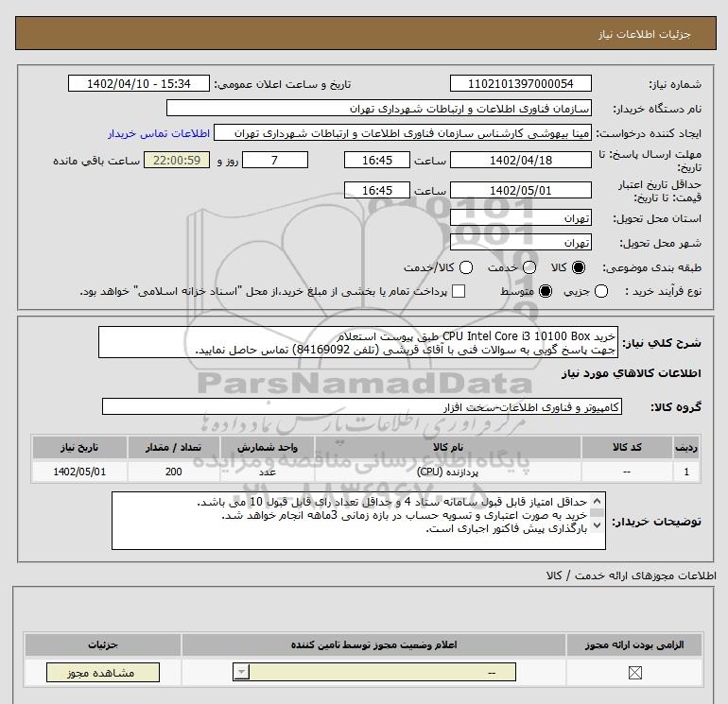The width and height of the screenshot is (728, 704).
Task: Click the response deadline date 1402/04/18
Action: (520, 161)
